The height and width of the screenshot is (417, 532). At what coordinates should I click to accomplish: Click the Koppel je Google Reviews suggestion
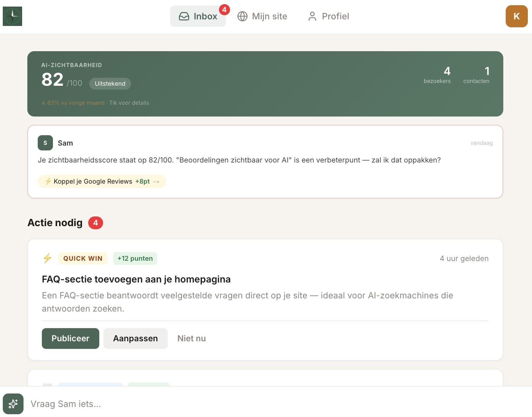click(x=101, y=181)
